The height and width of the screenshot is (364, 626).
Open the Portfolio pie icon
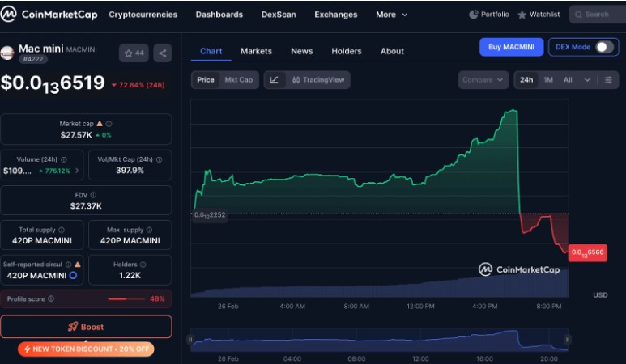pyautogui.click(x=474, y=15)
